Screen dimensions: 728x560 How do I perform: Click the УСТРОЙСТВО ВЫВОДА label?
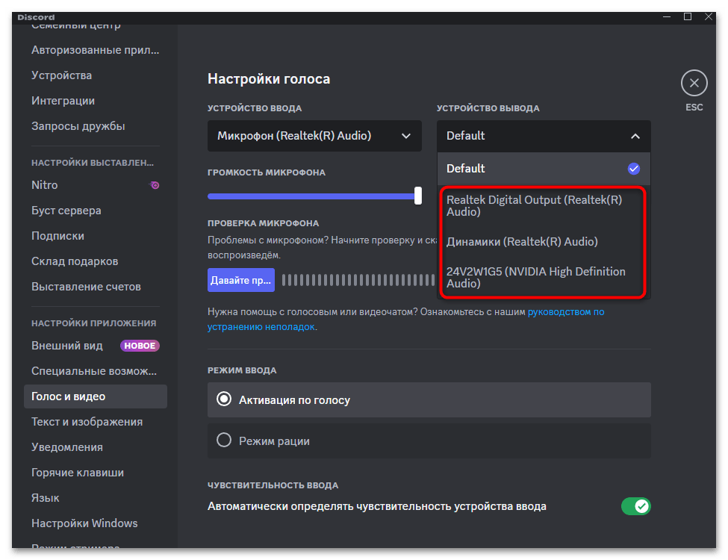(x=488, y=108)
